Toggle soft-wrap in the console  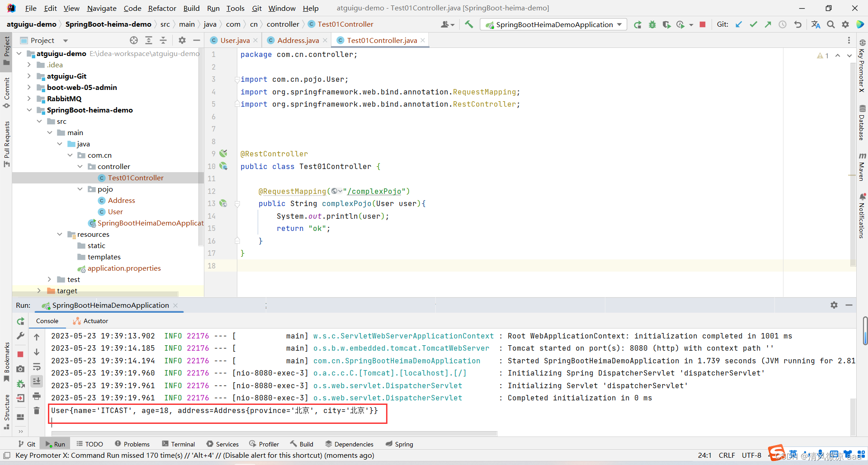click(x=37, y=366)
